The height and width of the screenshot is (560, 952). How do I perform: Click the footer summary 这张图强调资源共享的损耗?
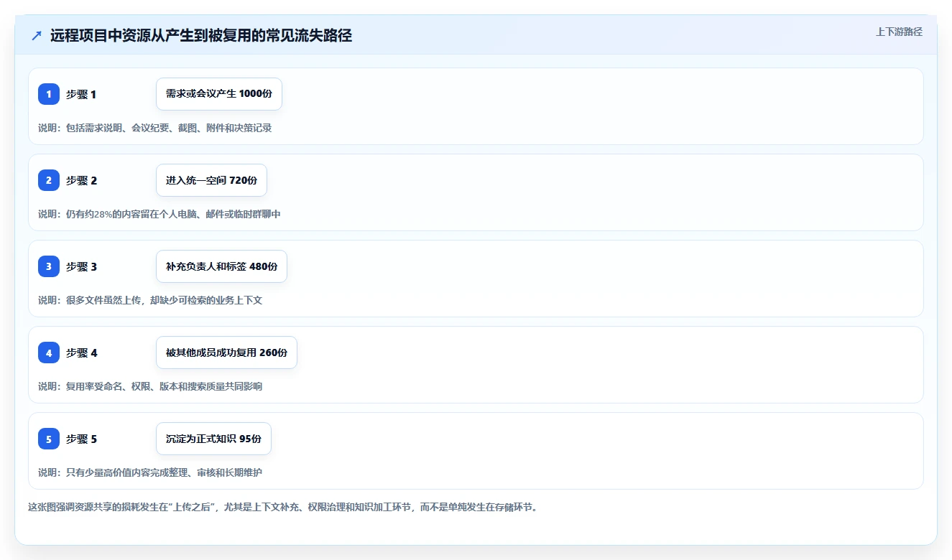tap(283, 507)
